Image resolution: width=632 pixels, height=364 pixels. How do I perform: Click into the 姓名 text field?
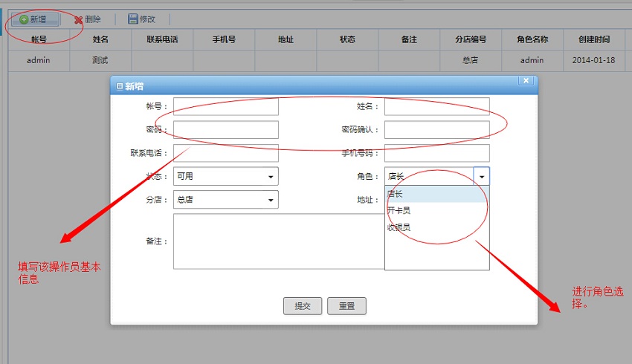[x=436, y=106]
